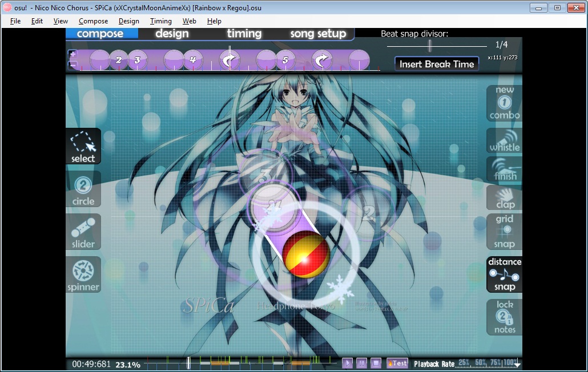Open the song setup tab
Image resolution: width=588 pixels, height=372 pixels.
pyautogui.click(x=318, y=33)
